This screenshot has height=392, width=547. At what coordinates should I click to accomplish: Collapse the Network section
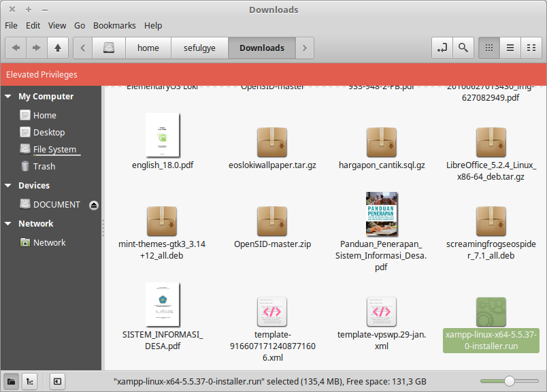click(x=8, y=224)
